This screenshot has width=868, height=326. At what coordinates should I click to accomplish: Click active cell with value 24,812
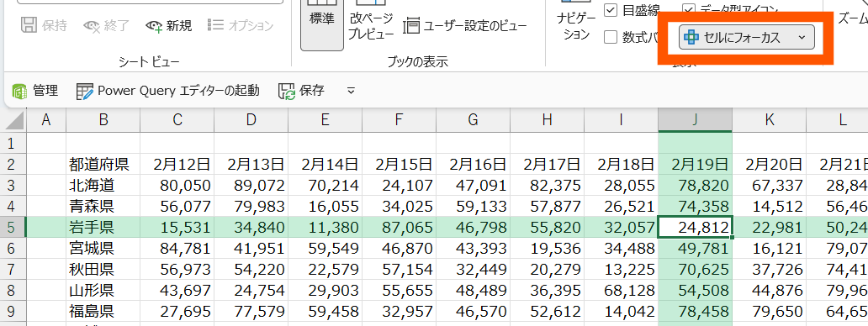click(x=696, y=227)
